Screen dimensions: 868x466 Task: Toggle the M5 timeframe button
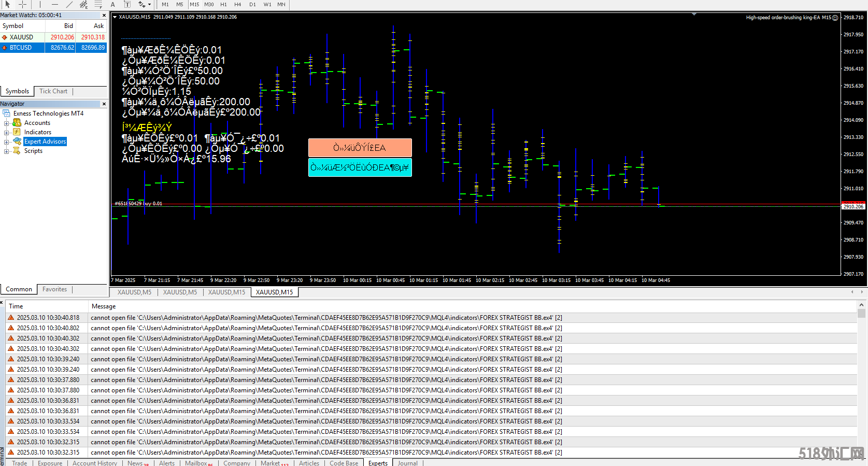180,4
